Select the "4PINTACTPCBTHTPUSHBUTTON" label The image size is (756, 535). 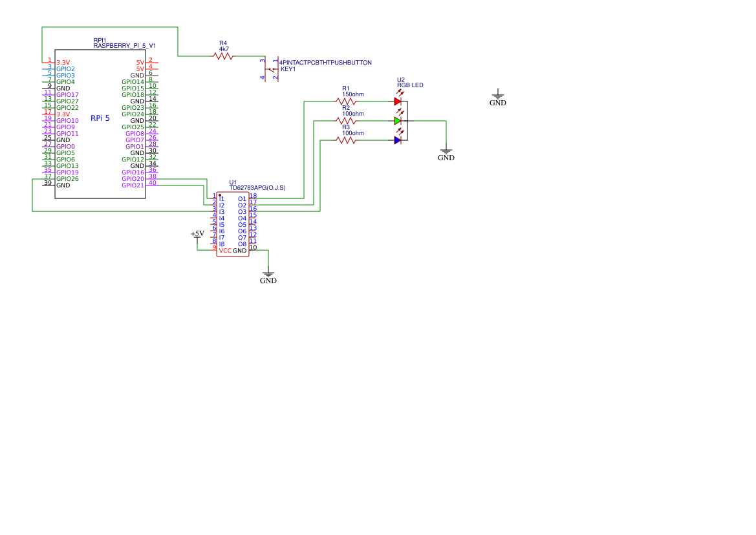(325, 63)
